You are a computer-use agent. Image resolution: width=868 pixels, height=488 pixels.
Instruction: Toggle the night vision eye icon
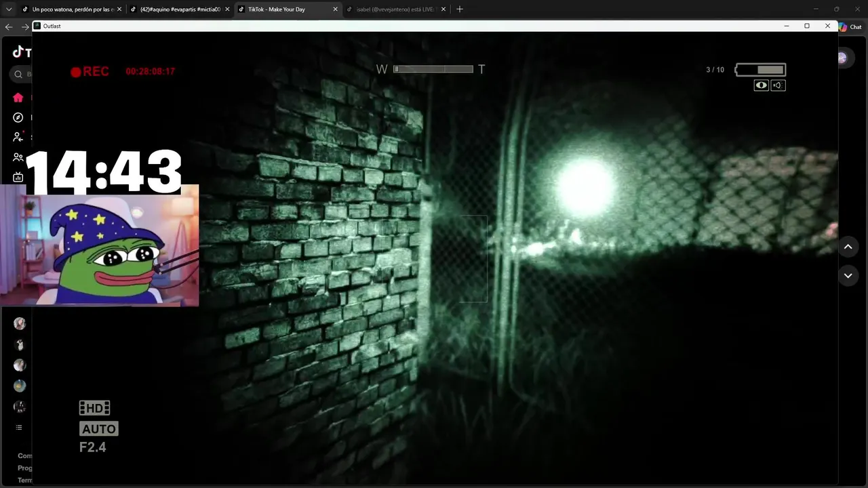pos(762,85)
